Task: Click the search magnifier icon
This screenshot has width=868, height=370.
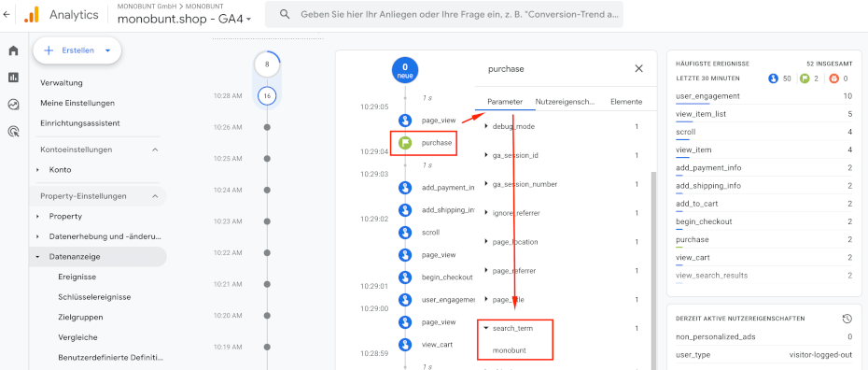Action: tap(285, 14)
